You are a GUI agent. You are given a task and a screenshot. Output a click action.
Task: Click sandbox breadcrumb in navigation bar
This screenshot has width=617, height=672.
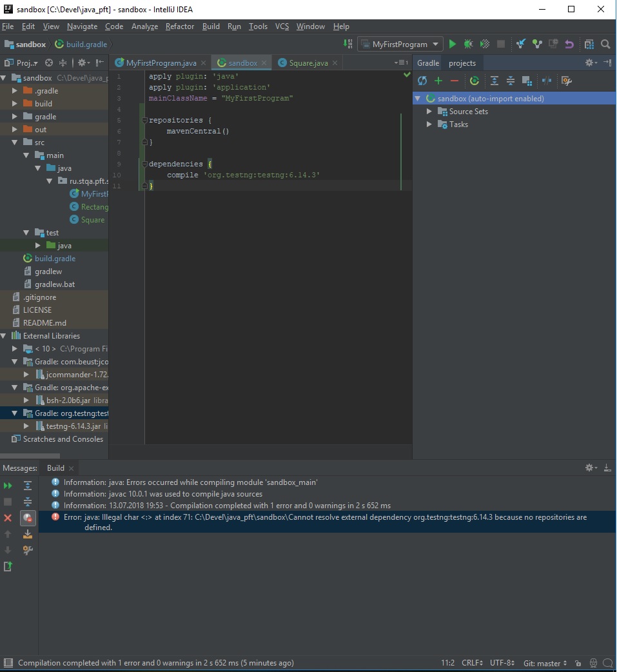click(25, 44)
